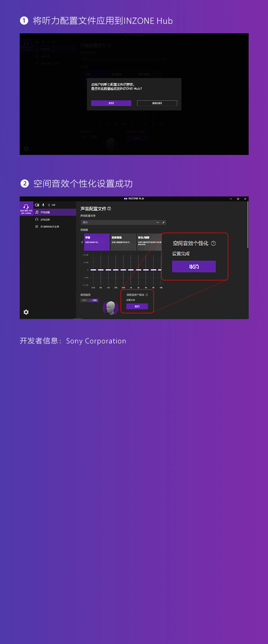The height and width of the screenshot is (644, 268).
Task: Click the heading 将听力配置文件应用到INZONE Hub
Action: 103,21
